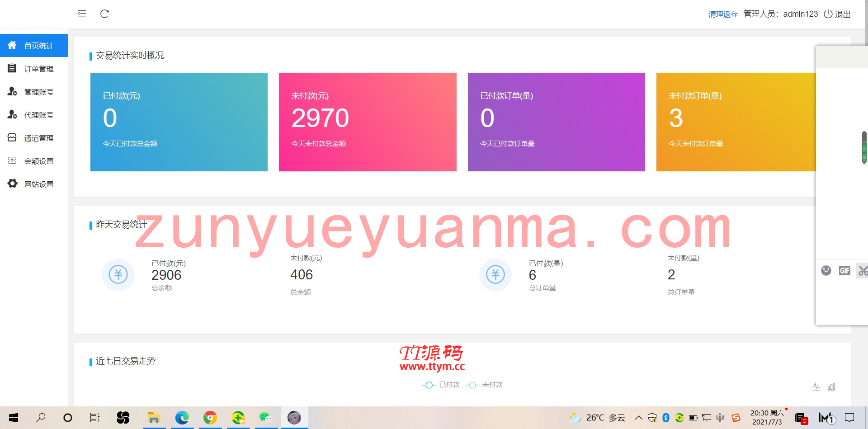Open the Windows Start menu
868x429 pixels.
click(x=14, y=418)
